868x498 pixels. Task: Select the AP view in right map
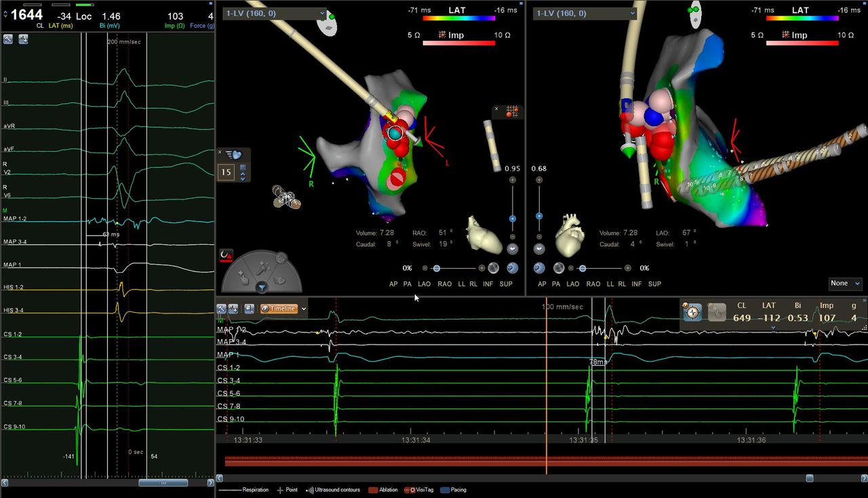pyautogui.click(x=542, y=284)
